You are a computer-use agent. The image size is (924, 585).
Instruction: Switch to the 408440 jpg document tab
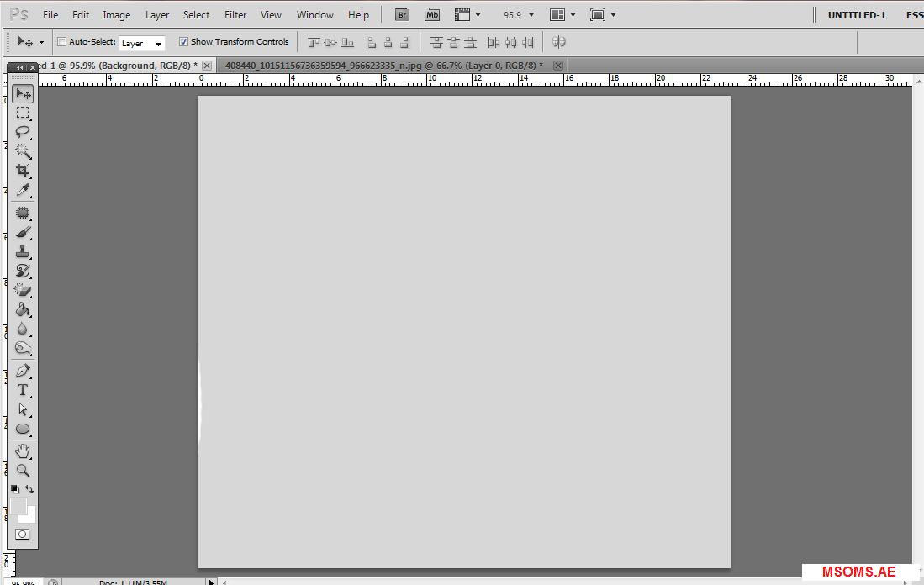[383, 65]
